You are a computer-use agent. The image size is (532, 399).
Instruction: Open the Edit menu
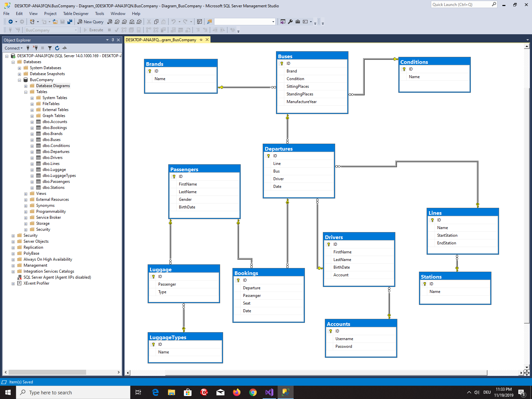(19, 14)
